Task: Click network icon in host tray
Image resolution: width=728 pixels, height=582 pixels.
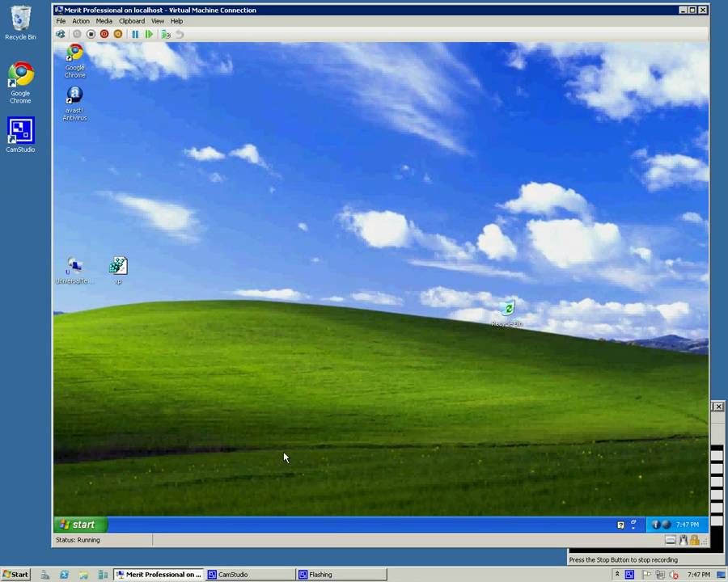Action: coord(660,575)
